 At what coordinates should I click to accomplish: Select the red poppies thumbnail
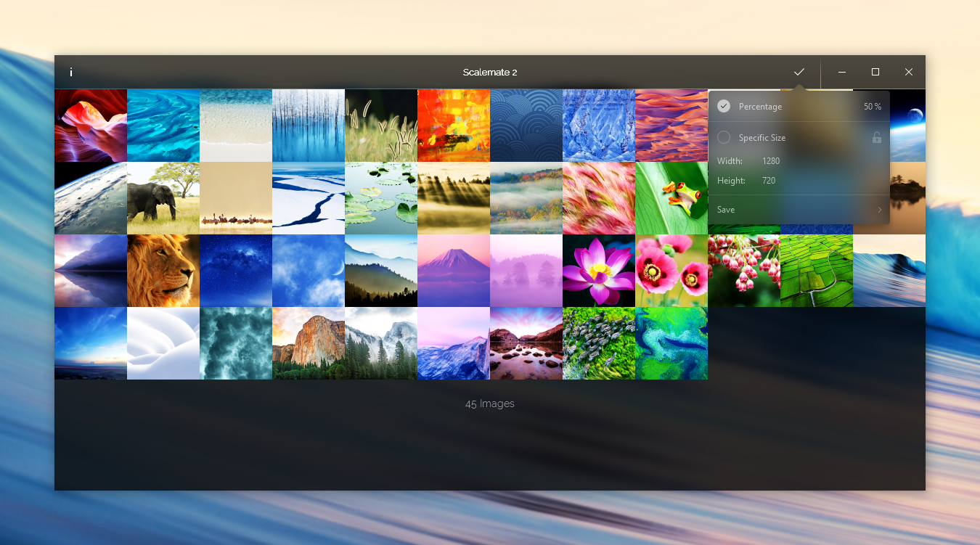click(671, 271)
